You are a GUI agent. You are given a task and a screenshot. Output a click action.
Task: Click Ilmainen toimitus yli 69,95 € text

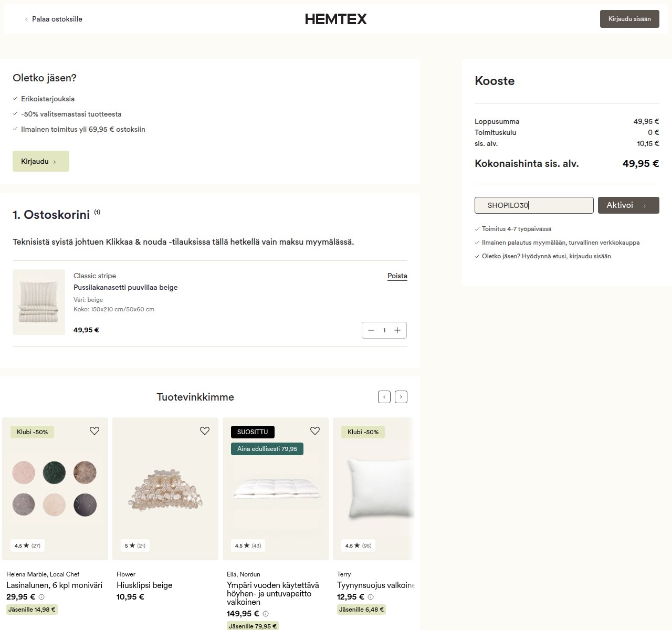click(83, 129)
